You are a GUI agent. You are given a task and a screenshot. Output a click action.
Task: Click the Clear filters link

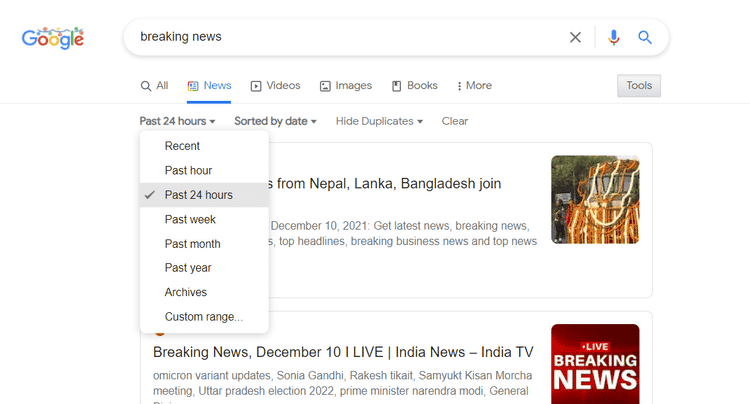[x=455, y=121]
